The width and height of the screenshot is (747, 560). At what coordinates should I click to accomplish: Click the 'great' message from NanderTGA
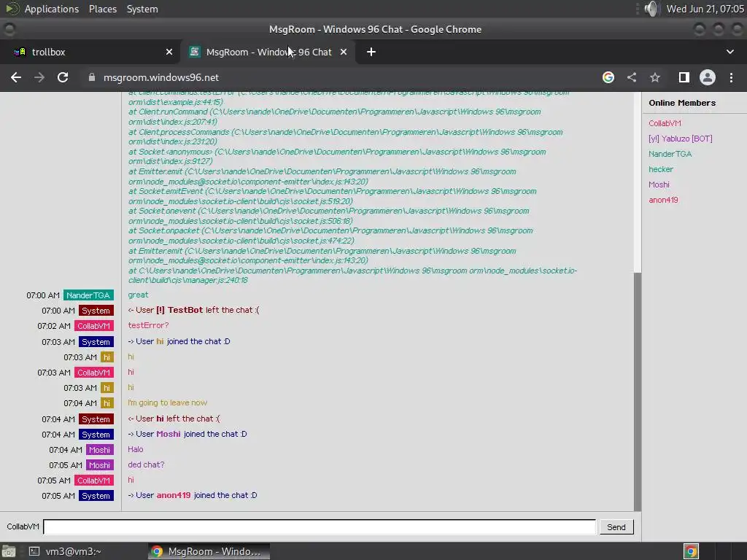[138, 295]
